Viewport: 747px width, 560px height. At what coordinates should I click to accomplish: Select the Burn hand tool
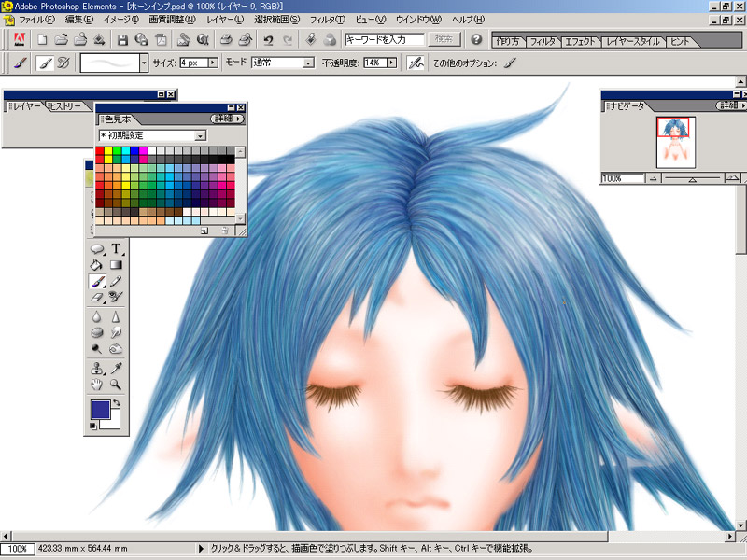[x=116, y=348]
